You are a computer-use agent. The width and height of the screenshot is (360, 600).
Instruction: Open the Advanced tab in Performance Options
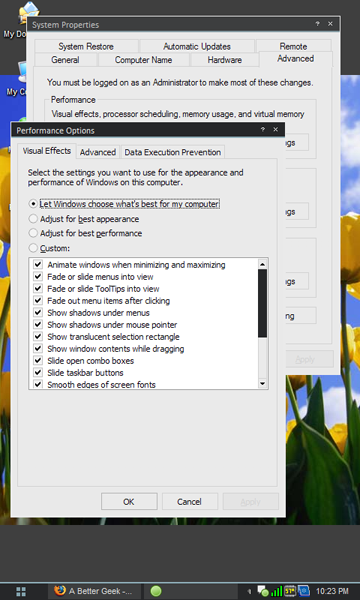pyautogui.click(x=98, y=152)
